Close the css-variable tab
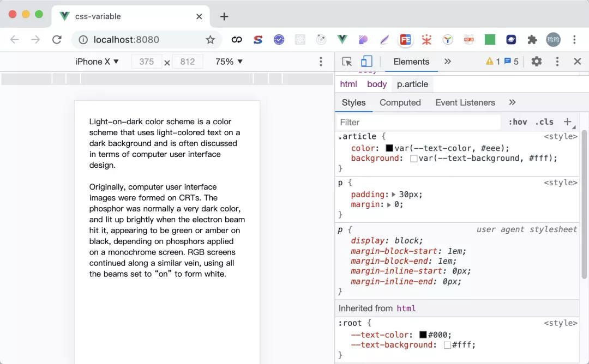This screenshot has height=364, width=589. point(199,16)
